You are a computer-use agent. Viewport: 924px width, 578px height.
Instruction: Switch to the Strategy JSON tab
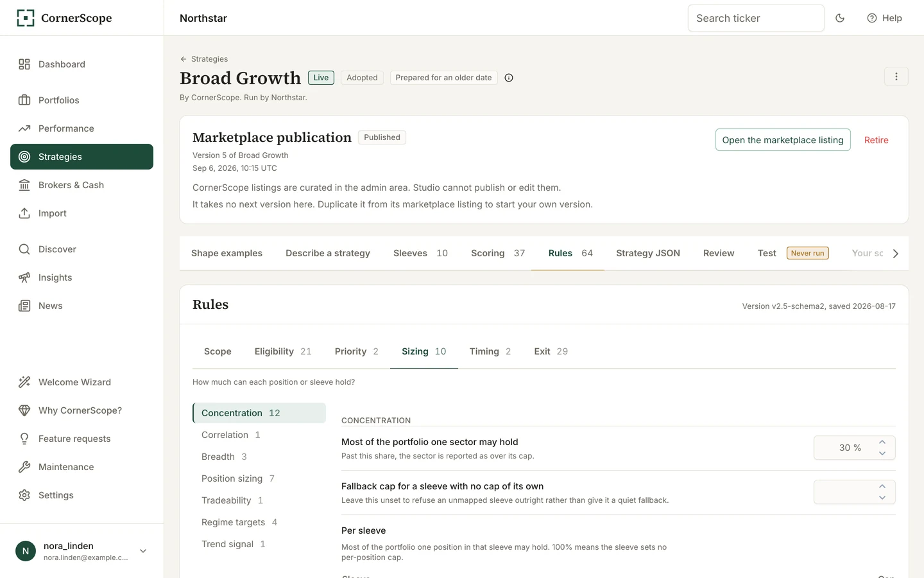648,253
